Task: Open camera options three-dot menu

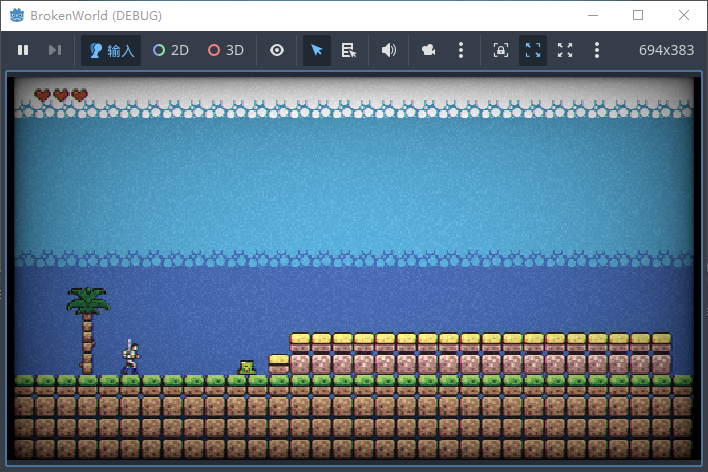Action: click(x=460, y=50)
